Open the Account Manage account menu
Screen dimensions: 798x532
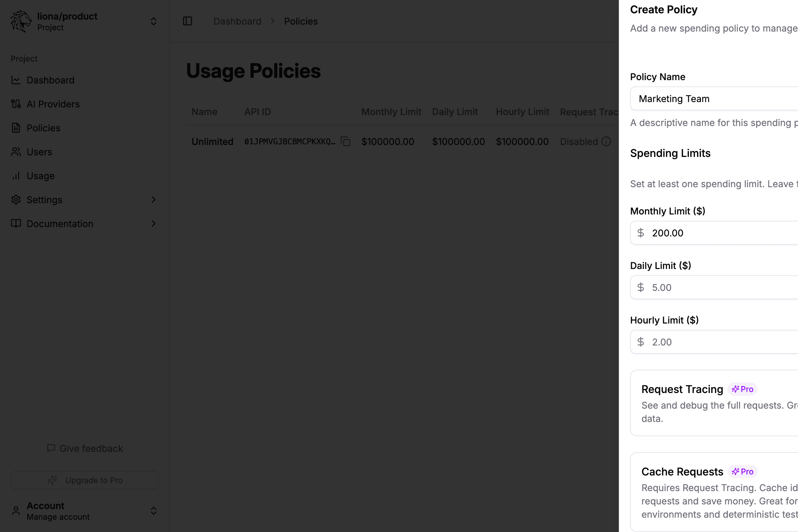(x=85, y=511)
